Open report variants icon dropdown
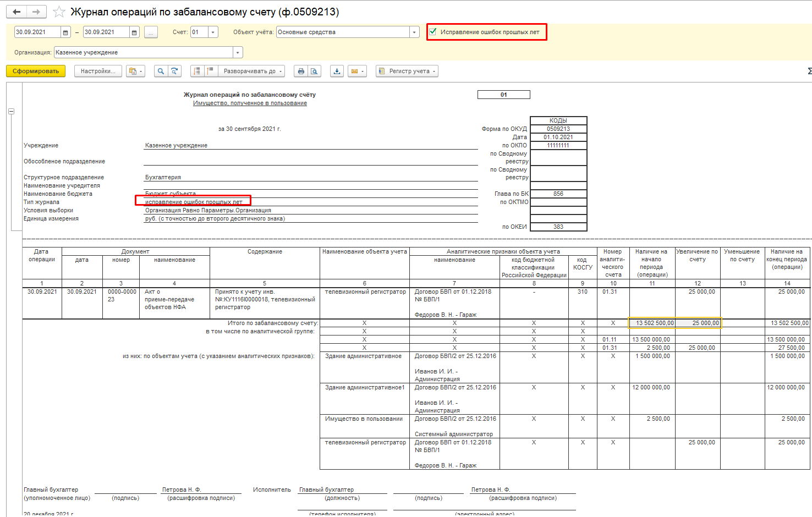 [135, 71]
